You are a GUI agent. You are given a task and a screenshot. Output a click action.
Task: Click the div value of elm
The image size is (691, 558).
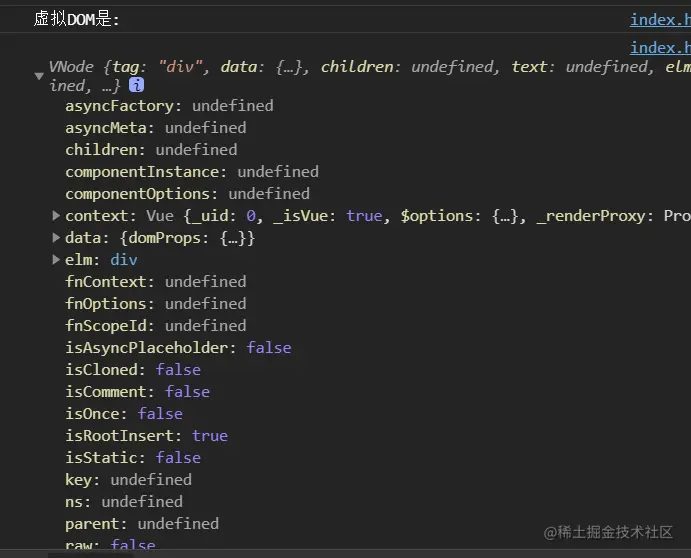(124, 260)
